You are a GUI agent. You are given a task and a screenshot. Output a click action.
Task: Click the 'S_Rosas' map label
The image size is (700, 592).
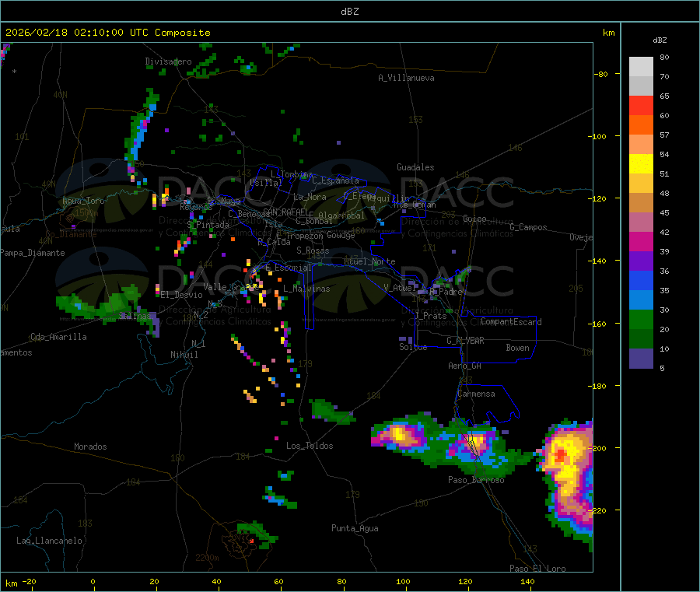[x=313, y=250]
